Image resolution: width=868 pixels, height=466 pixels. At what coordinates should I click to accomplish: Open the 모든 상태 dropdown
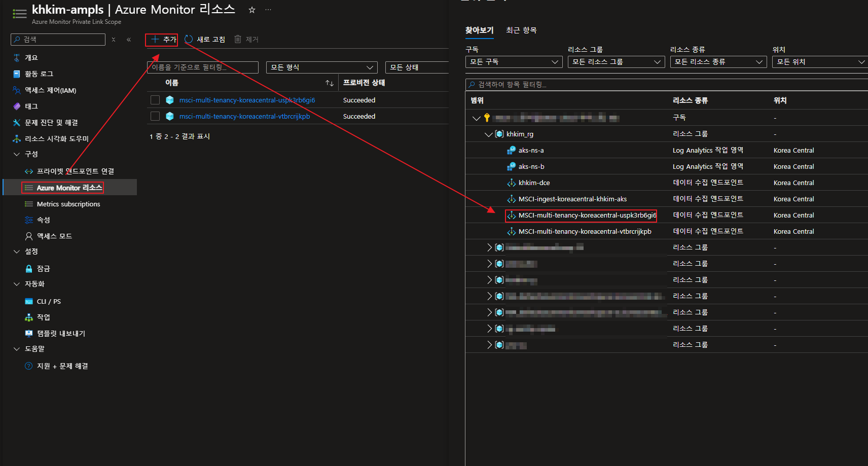(417, 67)
